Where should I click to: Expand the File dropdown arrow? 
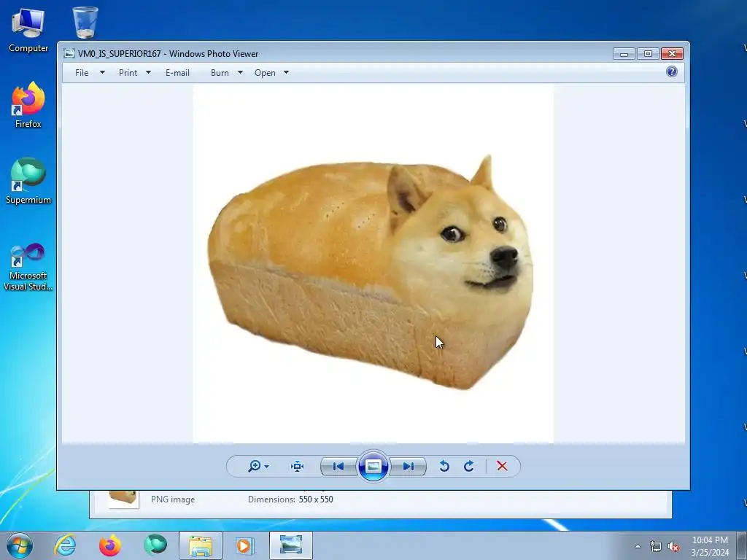tap(102, 72)
